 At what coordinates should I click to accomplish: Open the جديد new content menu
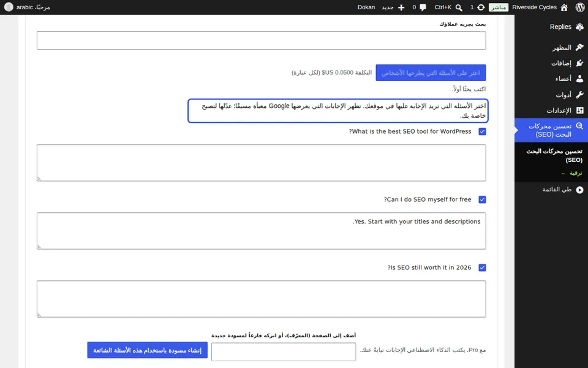click(x=387, y=7)
